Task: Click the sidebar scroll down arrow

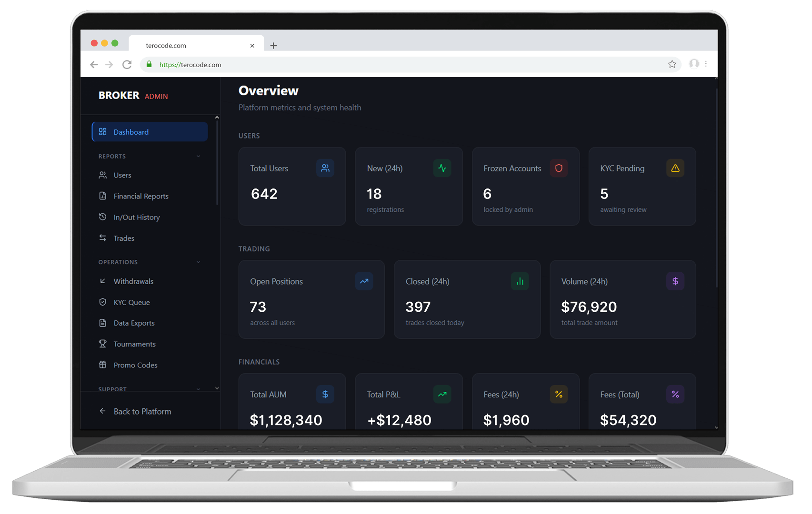Action: [x=217, y=388]
